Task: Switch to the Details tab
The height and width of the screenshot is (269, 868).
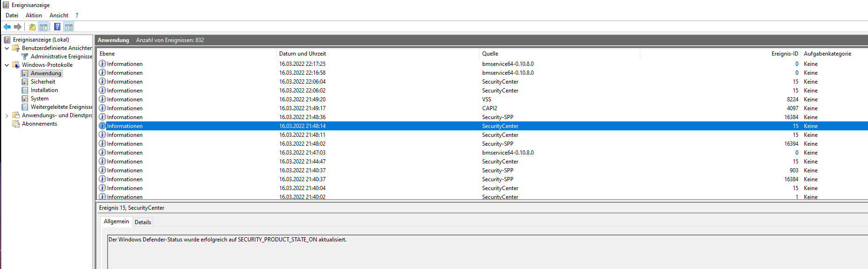Action: pos(143,222)
